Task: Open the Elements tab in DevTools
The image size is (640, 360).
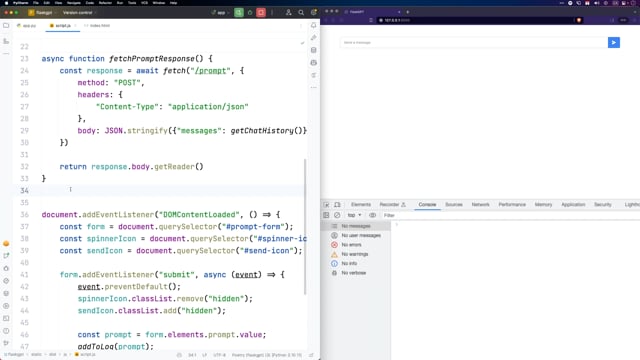Action: pos(361,204)
